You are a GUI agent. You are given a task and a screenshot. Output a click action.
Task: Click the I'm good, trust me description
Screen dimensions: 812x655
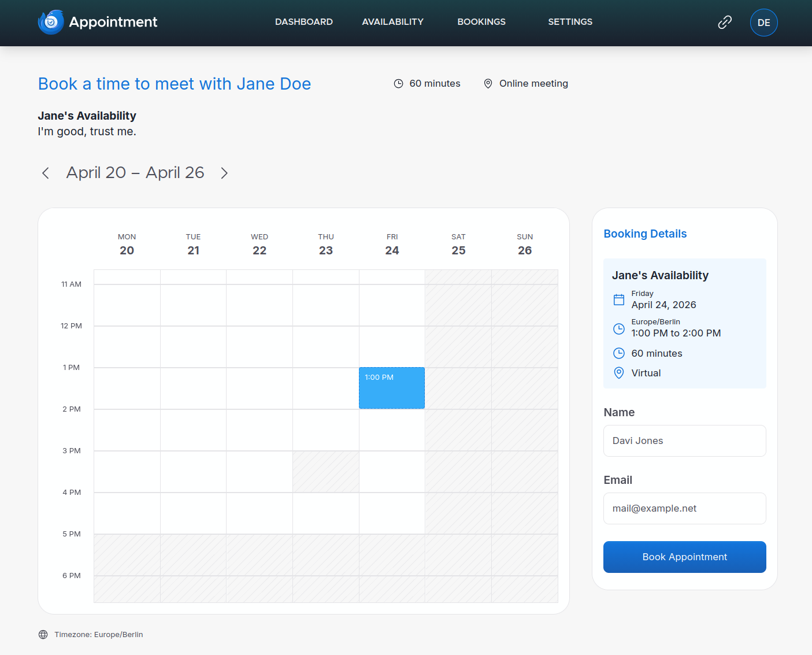tap(87, 131)
